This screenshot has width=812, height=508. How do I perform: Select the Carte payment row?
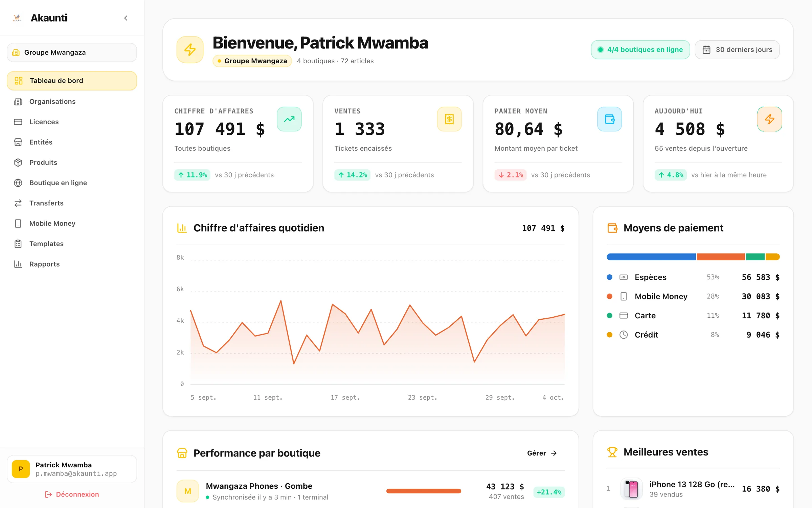tap(693, 316)
